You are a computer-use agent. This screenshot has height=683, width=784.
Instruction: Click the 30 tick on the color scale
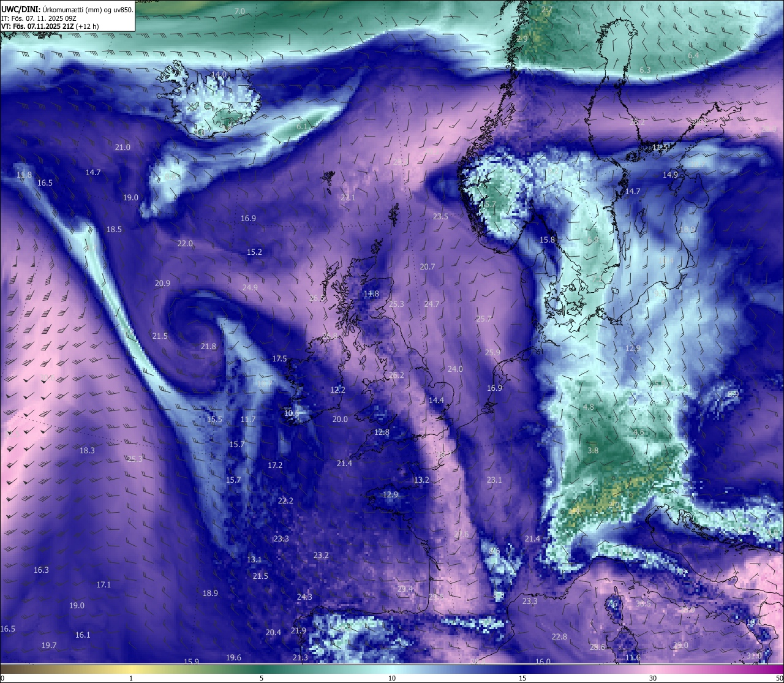[x=653, y=679]
